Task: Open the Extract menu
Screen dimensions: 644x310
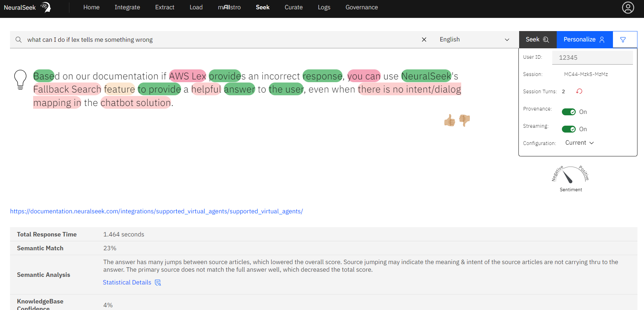Action: coord(165,7)
